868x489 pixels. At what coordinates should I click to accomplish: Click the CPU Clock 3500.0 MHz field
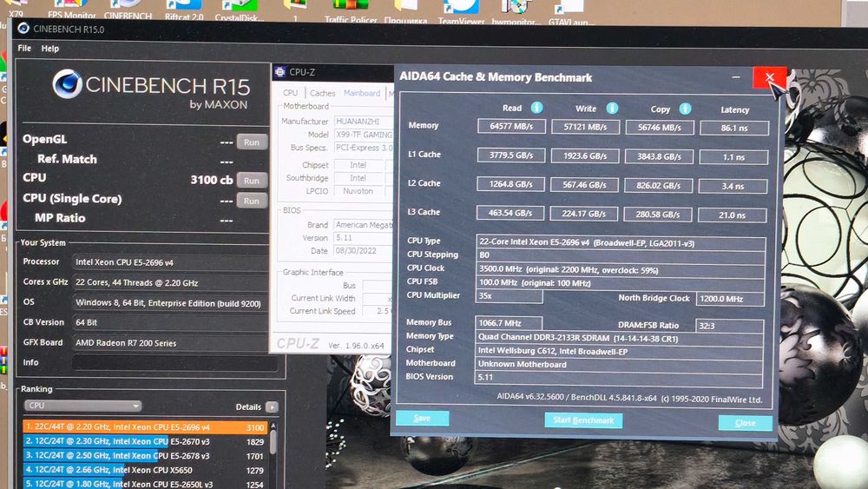click(620, 270)
